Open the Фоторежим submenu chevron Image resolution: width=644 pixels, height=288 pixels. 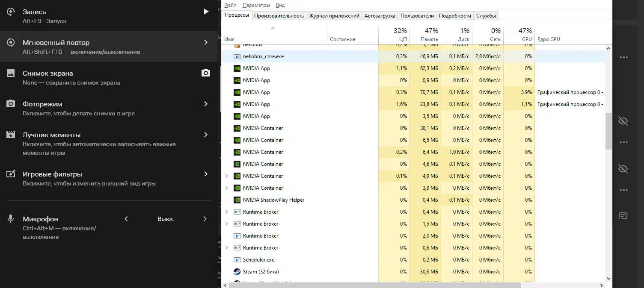coord(206,104)
